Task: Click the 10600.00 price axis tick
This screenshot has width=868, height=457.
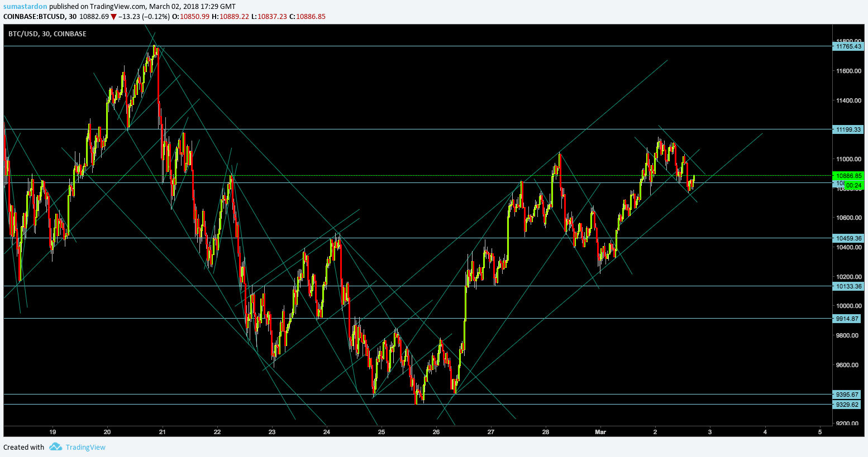Action: (848, 218)
